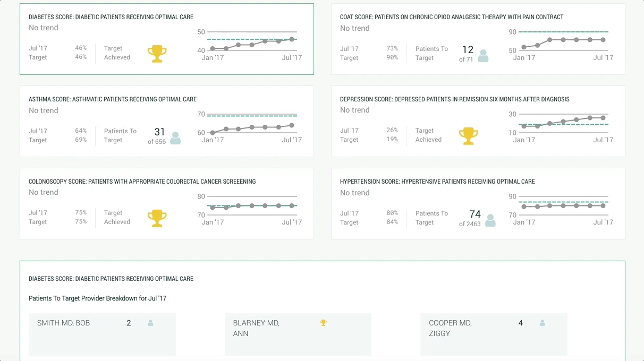This screenshot has width=644, height=361.
Task: Select the SMITH MD, BOB provider tile
Action: tap(102, 334)
